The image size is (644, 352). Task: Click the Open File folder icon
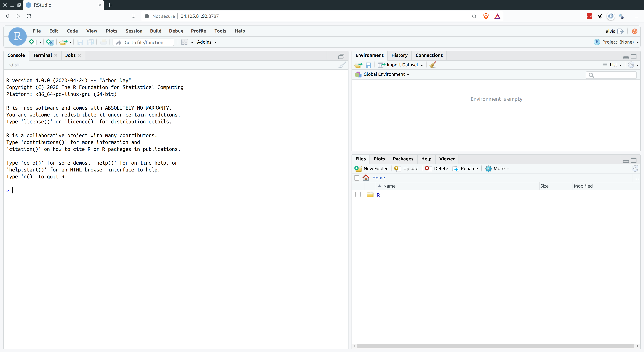[x=64, y=42]
